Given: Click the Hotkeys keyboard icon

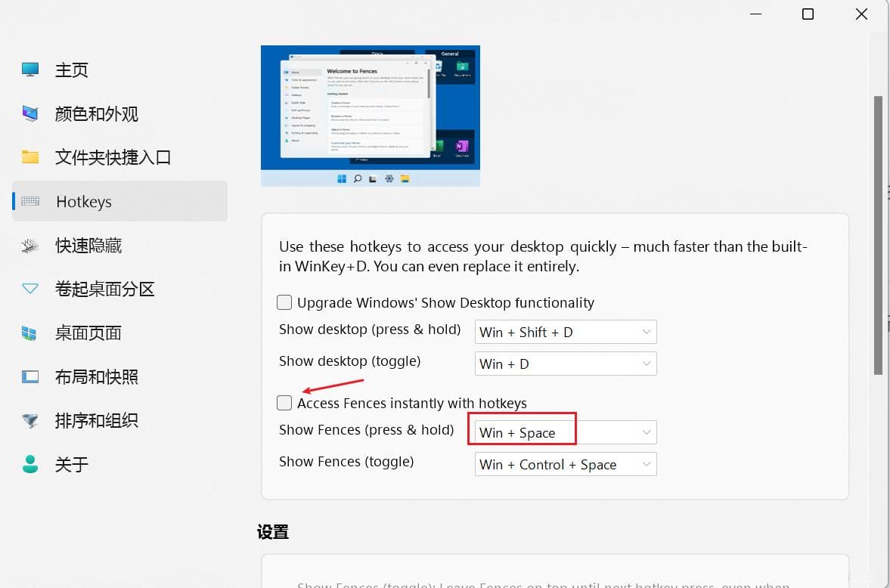Looking at the screenshot, I should [30, 201].
